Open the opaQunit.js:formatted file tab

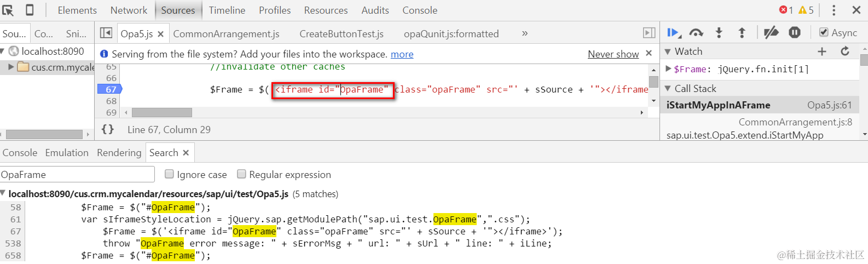pyautogui.click(x=451, y=33)
